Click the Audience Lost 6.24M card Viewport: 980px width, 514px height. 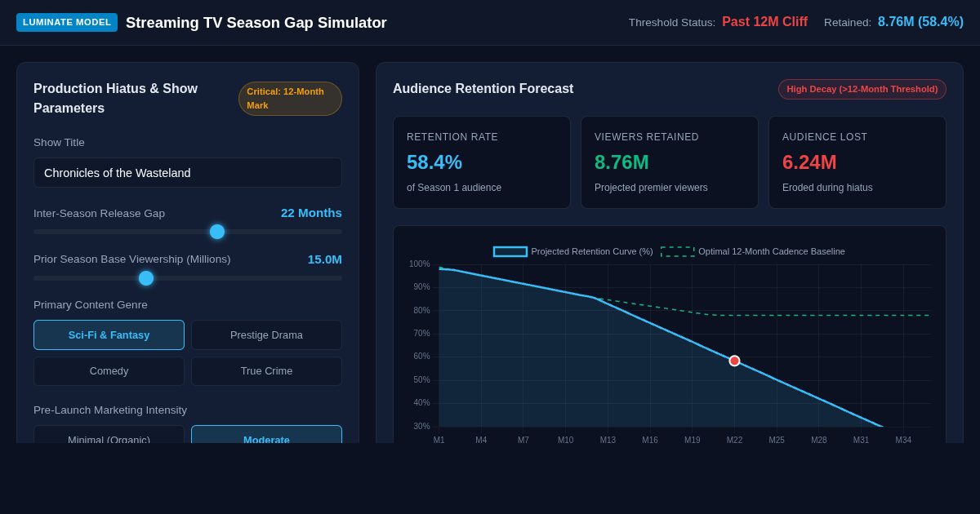[857, 162]
